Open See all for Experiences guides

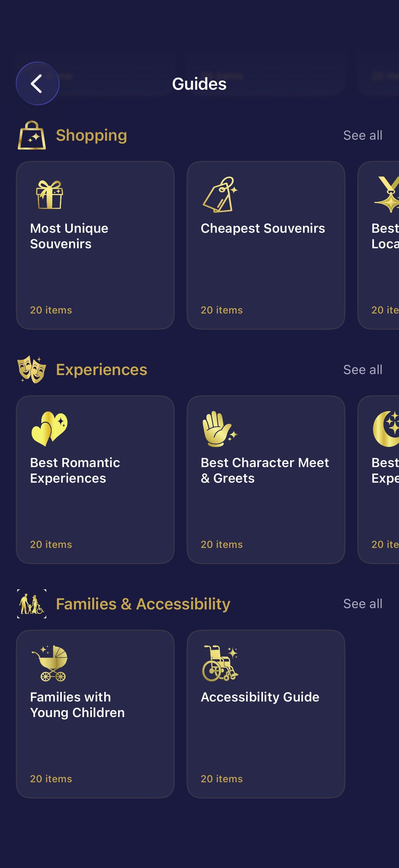coord(362,369)
